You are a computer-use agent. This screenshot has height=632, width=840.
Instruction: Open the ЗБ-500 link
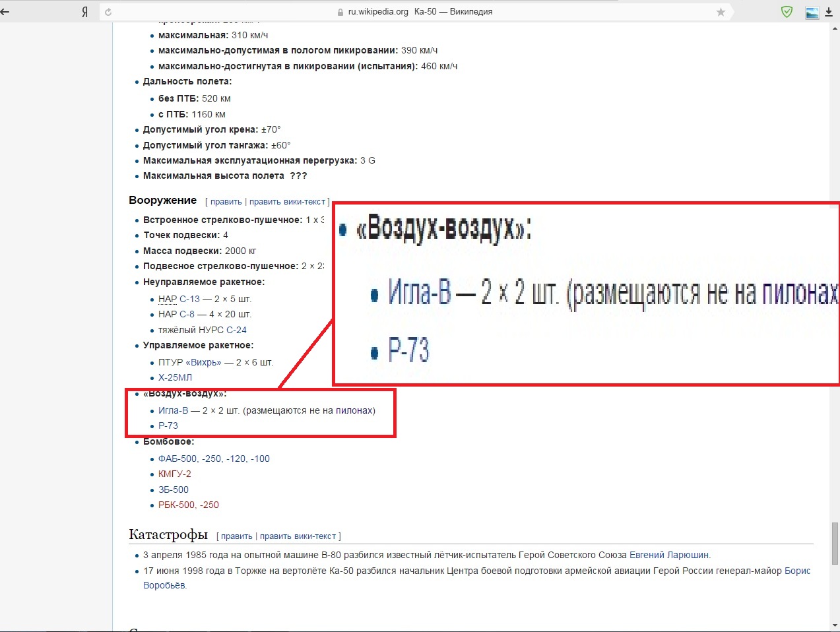174,490
